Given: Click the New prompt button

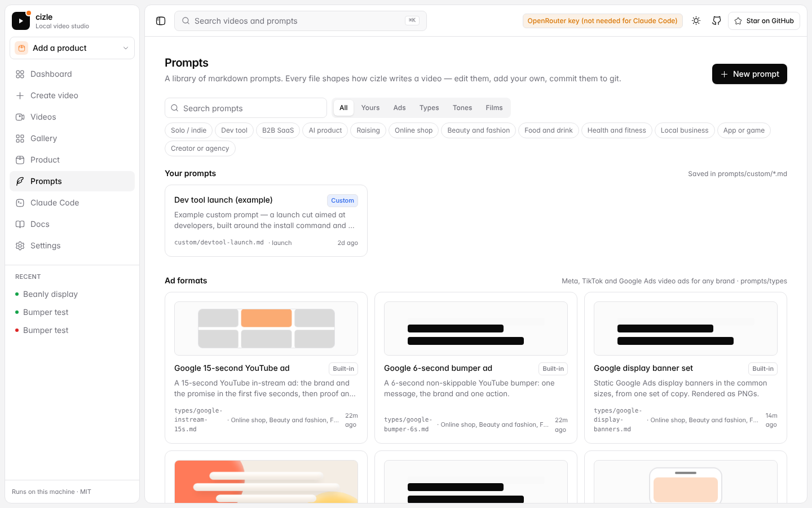Looking at the screenshot, I should pyautogui.click(x=749, y=74).
